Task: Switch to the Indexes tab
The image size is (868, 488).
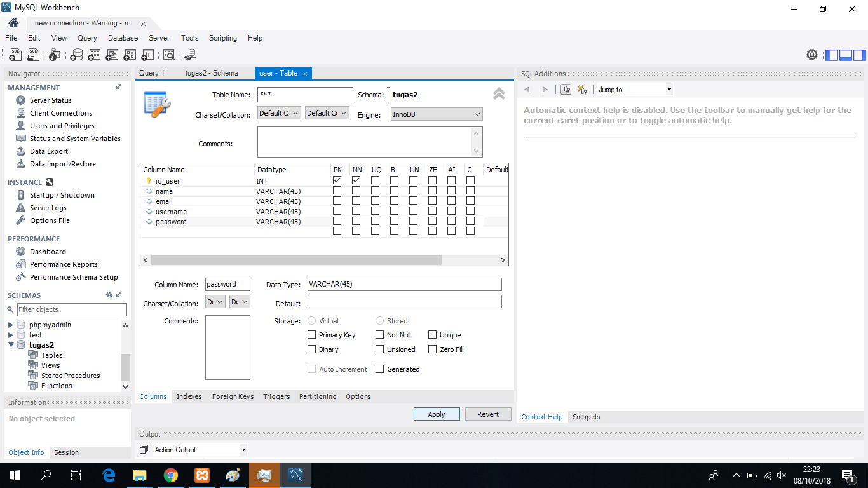Action: [189, 396]
